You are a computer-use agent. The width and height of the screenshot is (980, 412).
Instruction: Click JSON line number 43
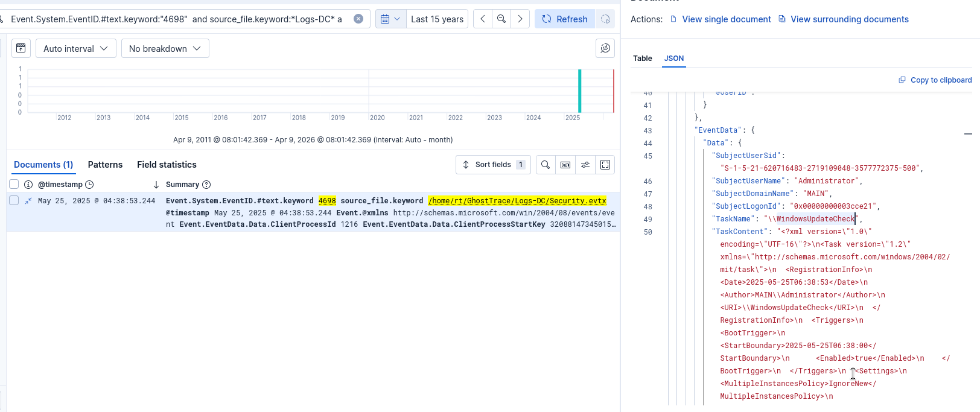[x=647, y=130]
